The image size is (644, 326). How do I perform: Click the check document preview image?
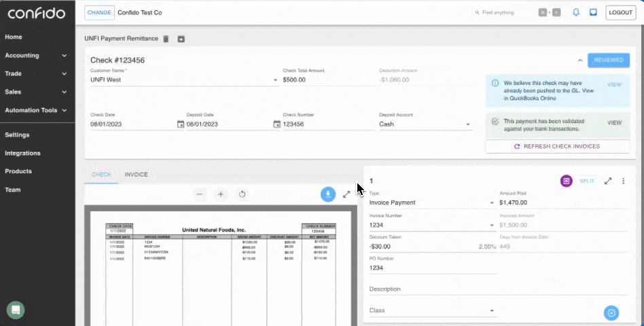[221, 268]
